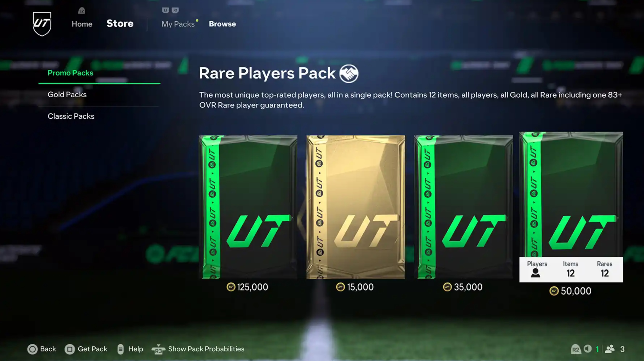Click the coin icon beside 125,000

click(x=231, y=287)
